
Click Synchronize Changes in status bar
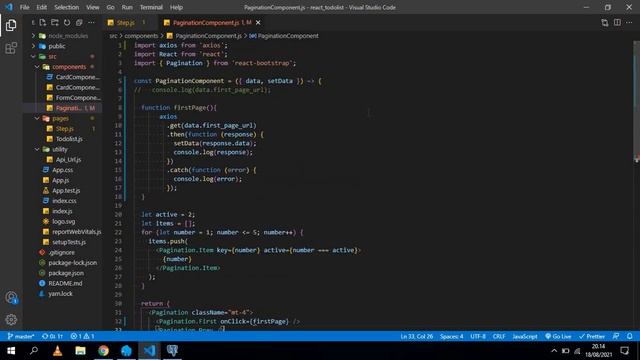tap(52, 336)
